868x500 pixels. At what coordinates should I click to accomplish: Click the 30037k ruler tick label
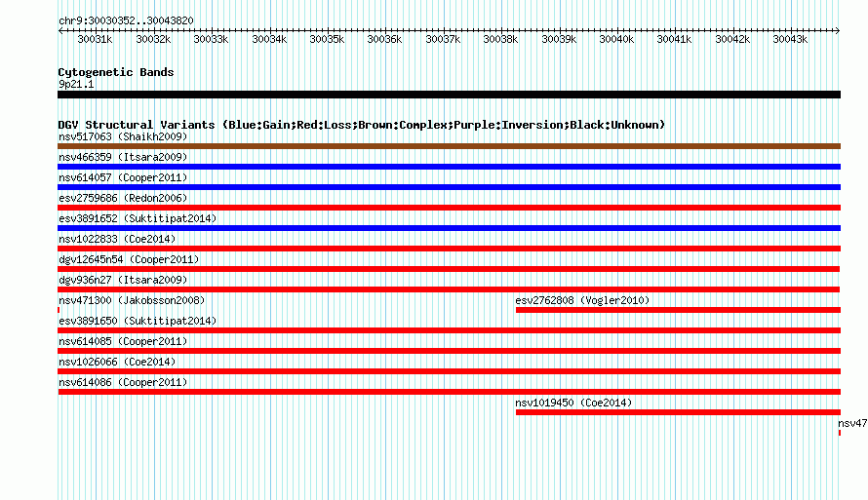pos(443,39)
